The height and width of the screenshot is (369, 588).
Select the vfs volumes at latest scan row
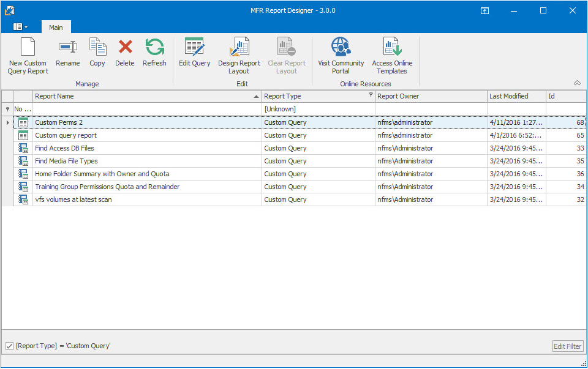tap(123, 199)
